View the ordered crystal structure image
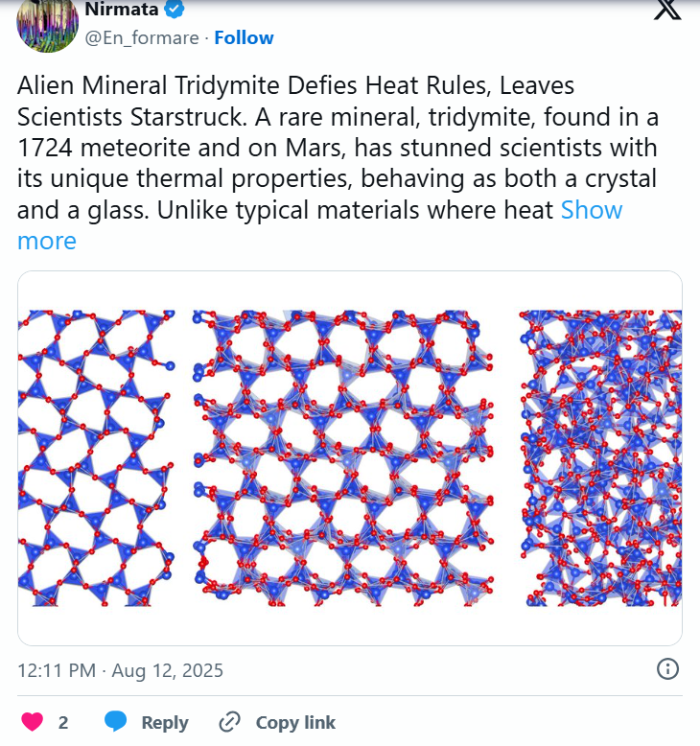This screenshot has height=746, width=700. pos(97,458)
